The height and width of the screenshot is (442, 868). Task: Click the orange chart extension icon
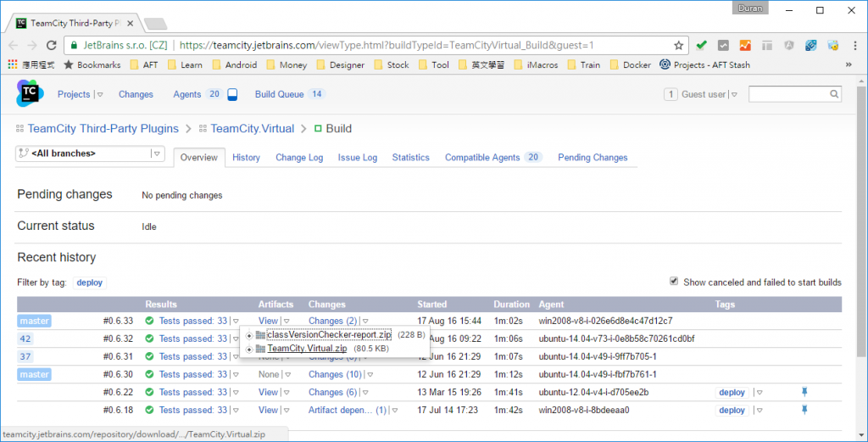click(745, 46)
